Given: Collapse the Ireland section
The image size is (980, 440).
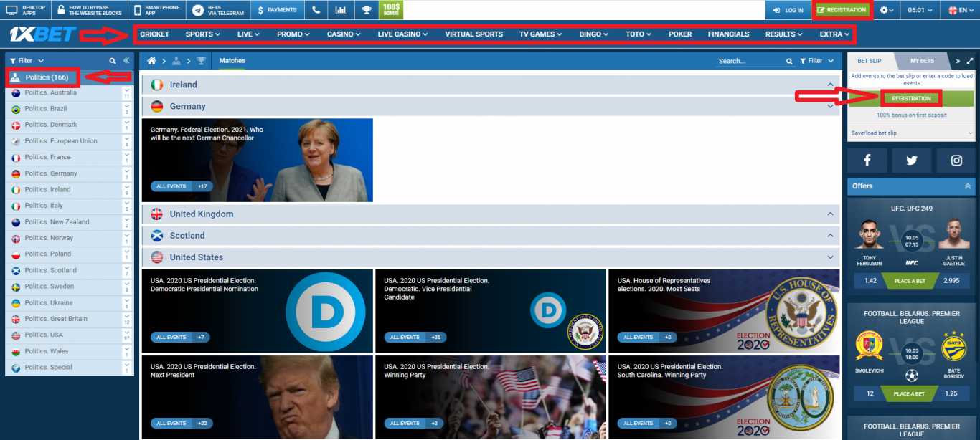Looking at the screenshot, I should click(x=831, y=85).
